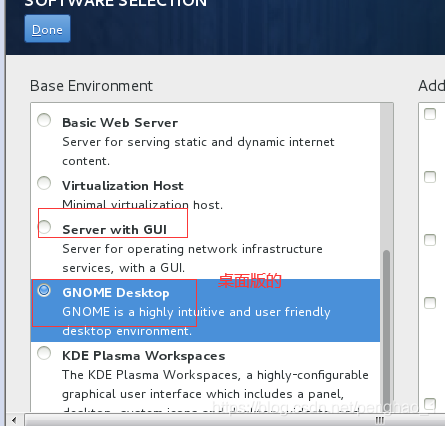Click the GNOME Desktop label

pos(116,293)
